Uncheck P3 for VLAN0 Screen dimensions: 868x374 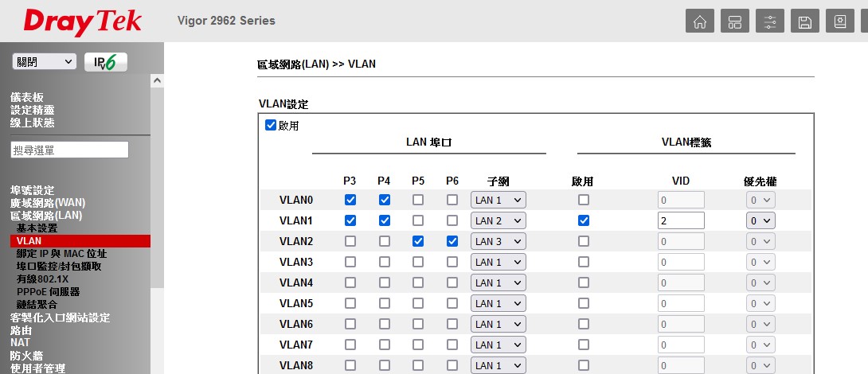pyautogui.click(x=350, y=200)
